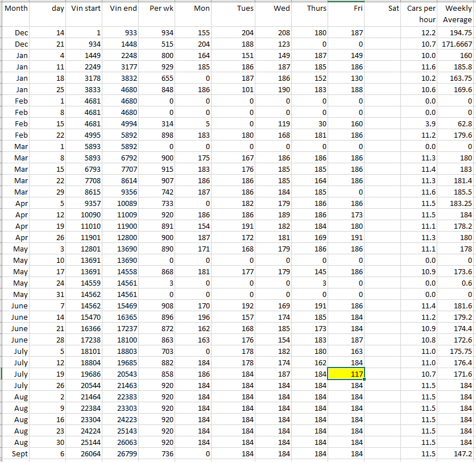
Task: Click the Sept cell in Month column
Action: 16,453
